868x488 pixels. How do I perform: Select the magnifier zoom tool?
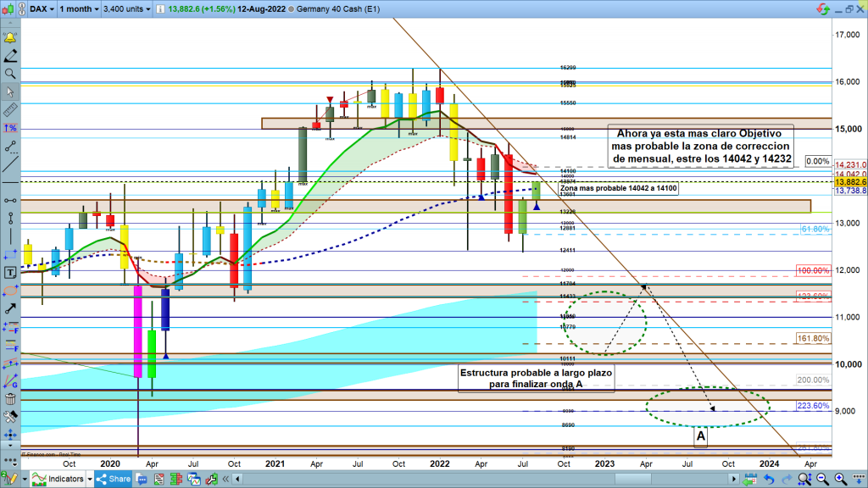click(x=10, y=75)
